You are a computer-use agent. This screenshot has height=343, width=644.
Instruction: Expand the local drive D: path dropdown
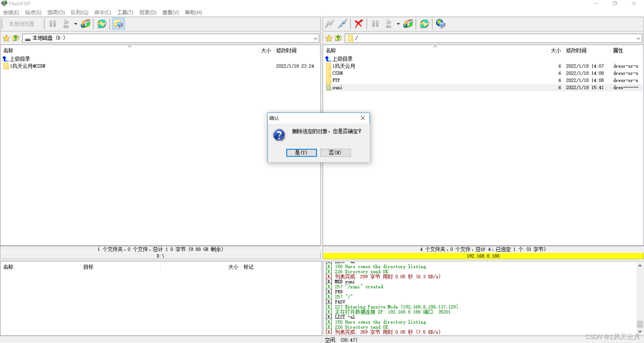315,38
